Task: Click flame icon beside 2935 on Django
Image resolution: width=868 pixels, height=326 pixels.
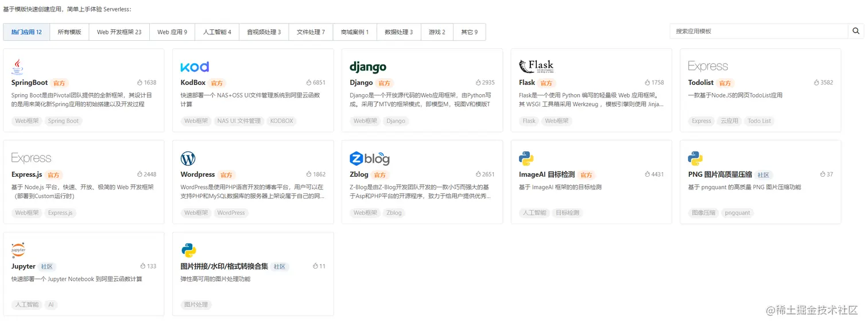Action: pyautogui.click(x=478, y=83)
